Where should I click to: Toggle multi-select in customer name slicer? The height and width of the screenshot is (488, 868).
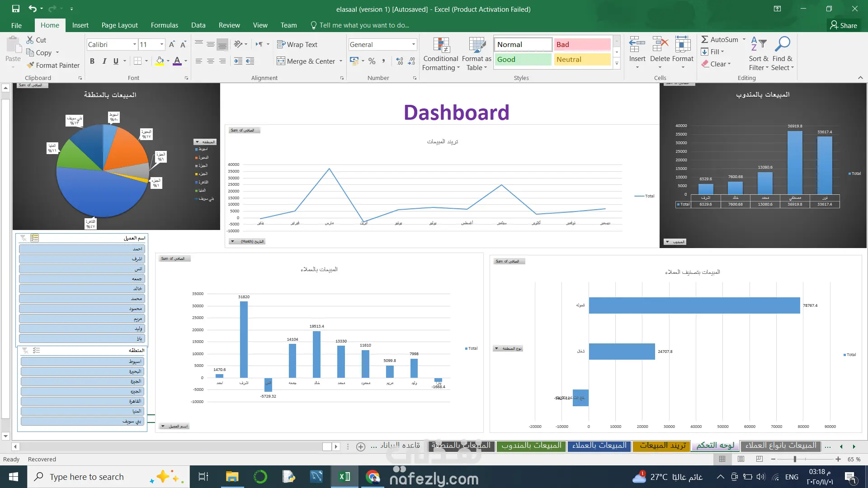35,238
